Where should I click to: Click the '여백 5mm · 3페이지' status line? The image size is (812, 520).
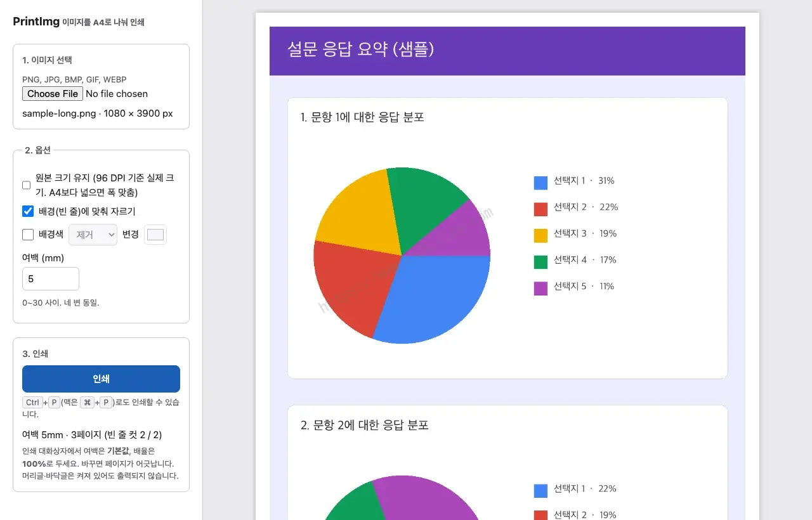(x=92, y=435)
